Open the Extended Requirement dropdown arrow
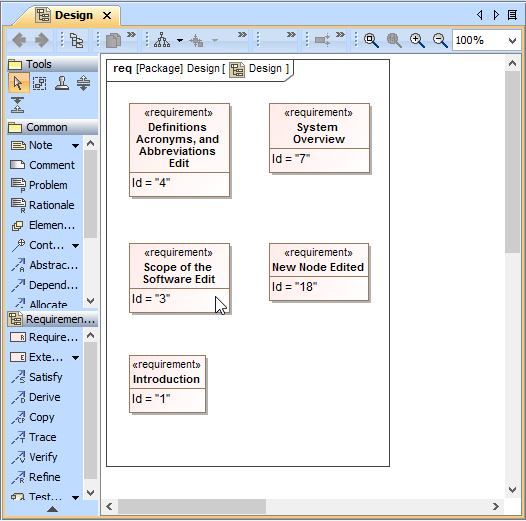Screen dimensions: 526x521 tap(75, 358)
